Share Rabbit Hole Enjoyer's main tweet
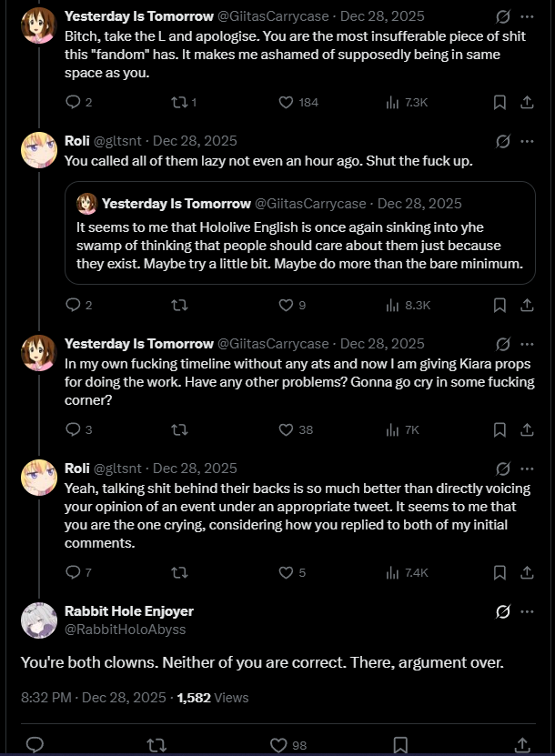 (522, 745)
